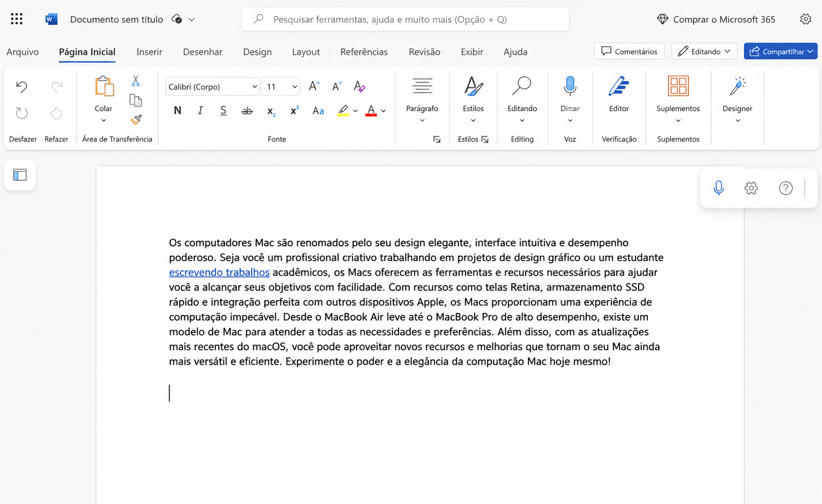Open the Arquivo menu
The height and width of the screenshot is (504, 822).
point(23,52)
